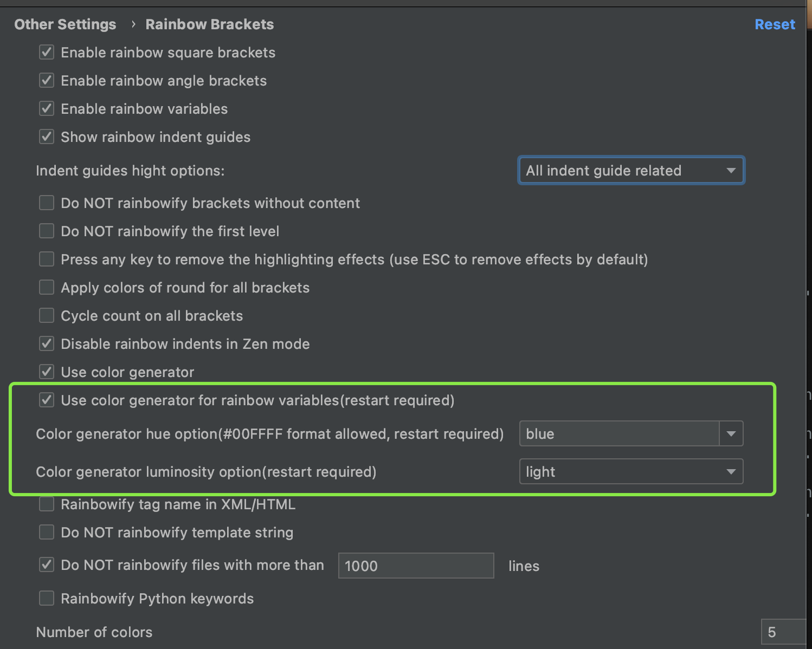812x649 pixels.
Task: Disable rainbow square brackets checkbox
Action: (47, 53)
